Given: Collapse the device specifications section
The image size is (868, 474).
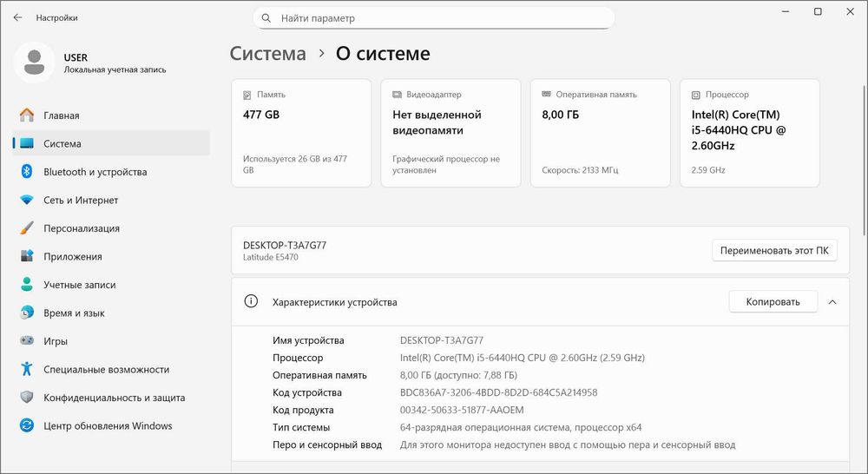Looking at the screenshot, I should pyautogui.click(x=832, y=302).
